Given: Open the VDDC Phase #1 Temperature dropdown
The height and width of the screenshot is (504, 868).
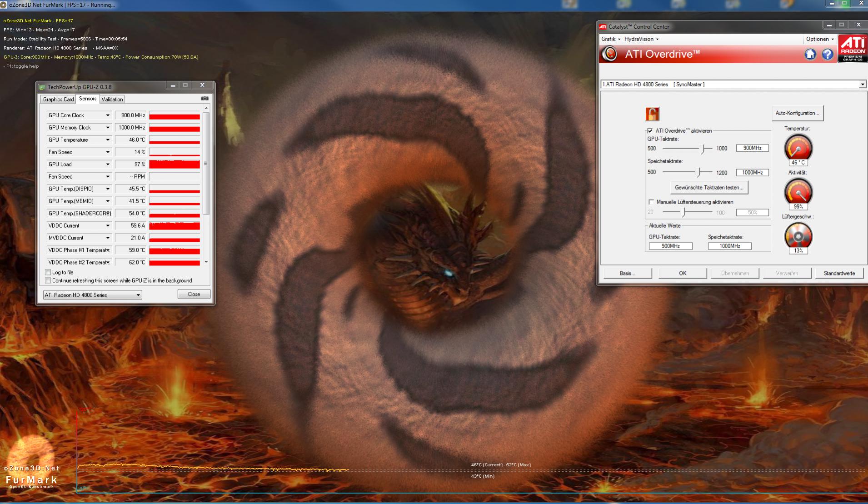Looking at the screenshot, I should [108, 250].
